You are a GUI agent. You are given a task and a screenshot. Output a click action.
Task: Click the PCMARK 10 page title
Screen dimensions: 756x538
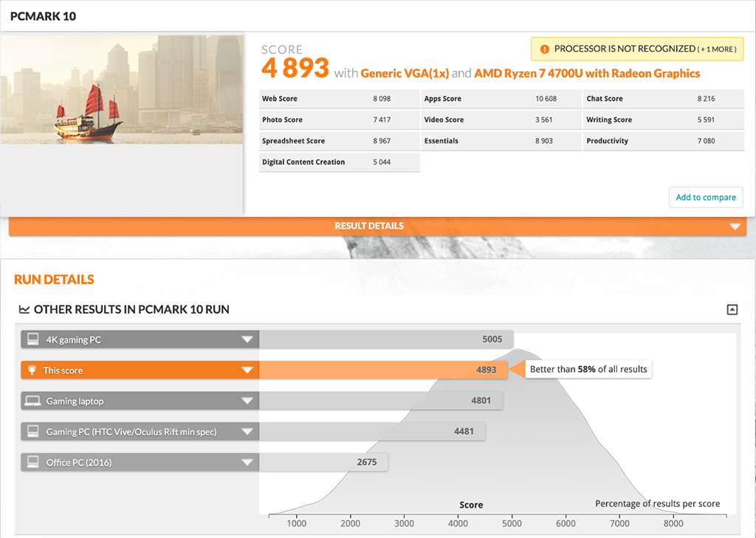point(43,16)
